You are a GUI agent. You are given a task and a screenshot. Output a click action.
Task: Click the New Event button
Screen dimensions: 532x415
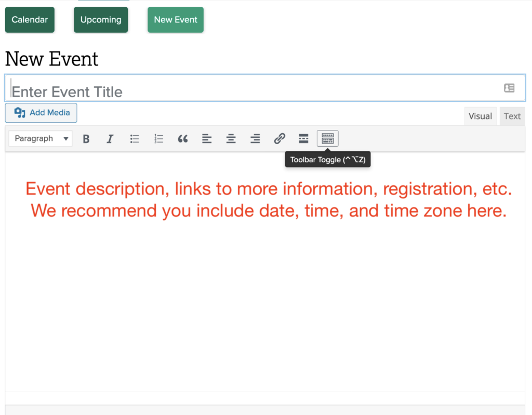click(176, 20)
